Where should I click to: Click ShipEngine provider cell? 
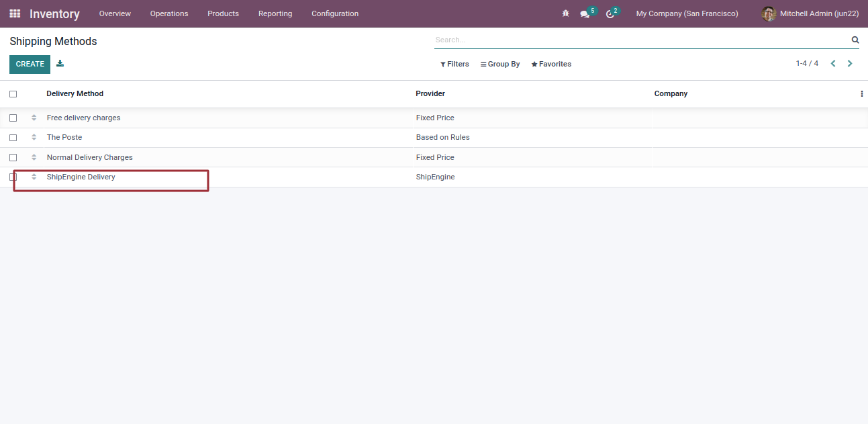[436, 177]
